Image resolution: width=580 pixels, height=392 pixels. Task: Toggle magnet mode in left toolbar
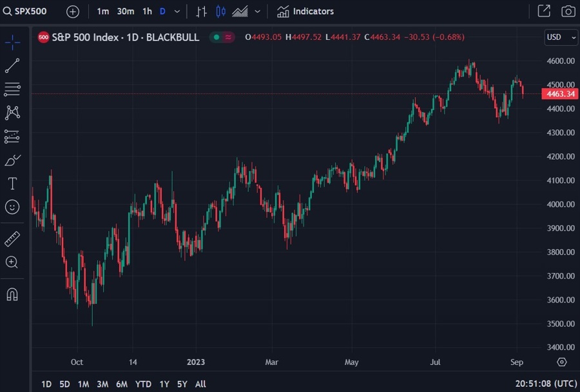click(12, 294)
